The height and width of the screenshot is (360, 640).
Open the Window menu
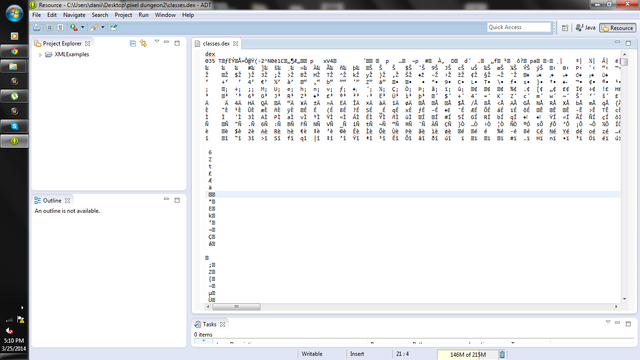pyautogui.click(x=165, y=15)
